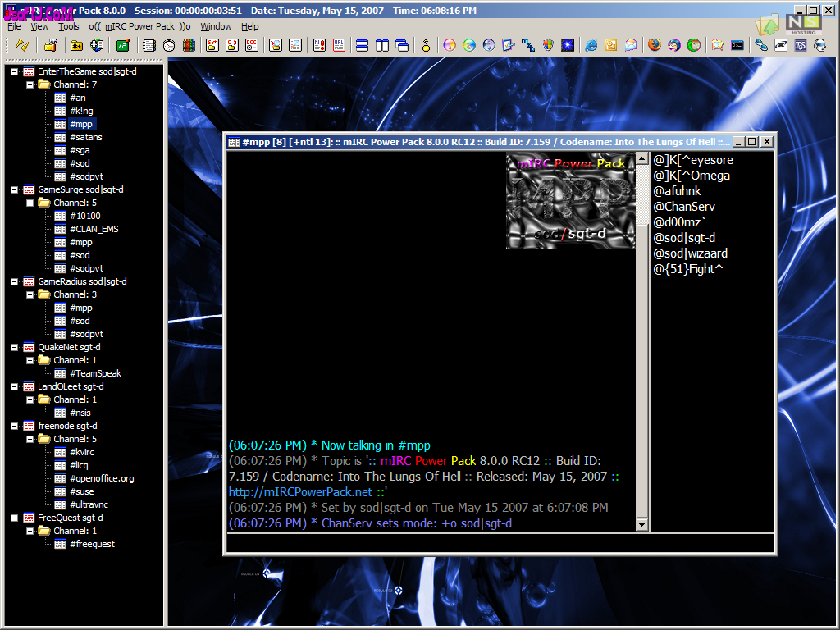Open the View menu

click(39, 26)
